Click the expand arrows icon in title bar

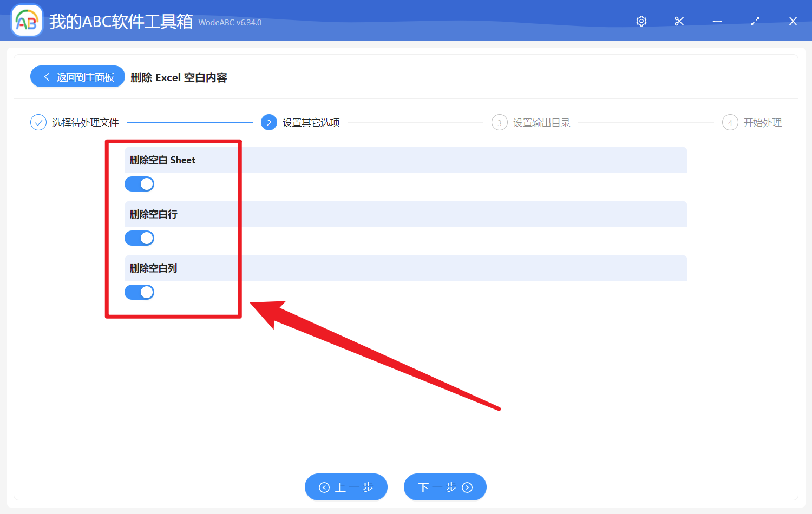coord(755,21)
